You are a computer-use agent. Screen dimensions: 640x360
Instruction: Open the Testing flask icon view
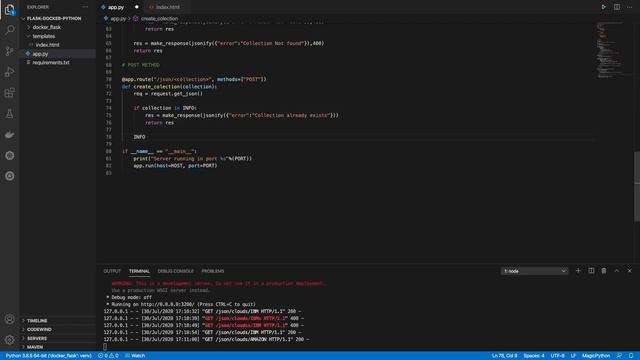point(10,114)
